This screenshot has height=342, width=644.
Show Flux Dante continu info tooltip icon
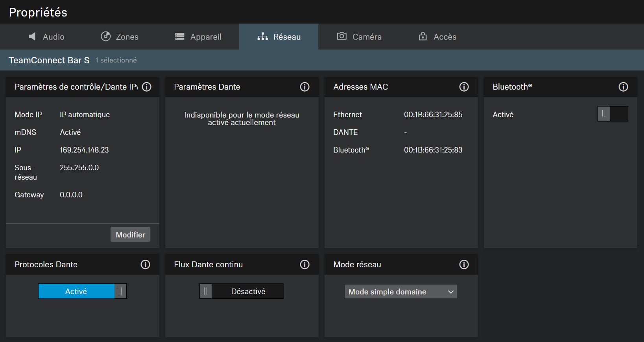point(304,265)
